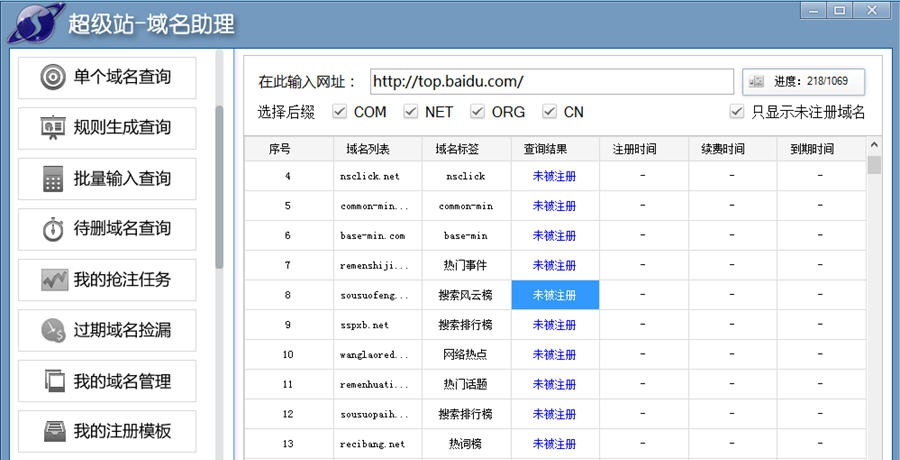Click 未被注册 link in row 4
900x460 pixels.
(x=554, y=176)
